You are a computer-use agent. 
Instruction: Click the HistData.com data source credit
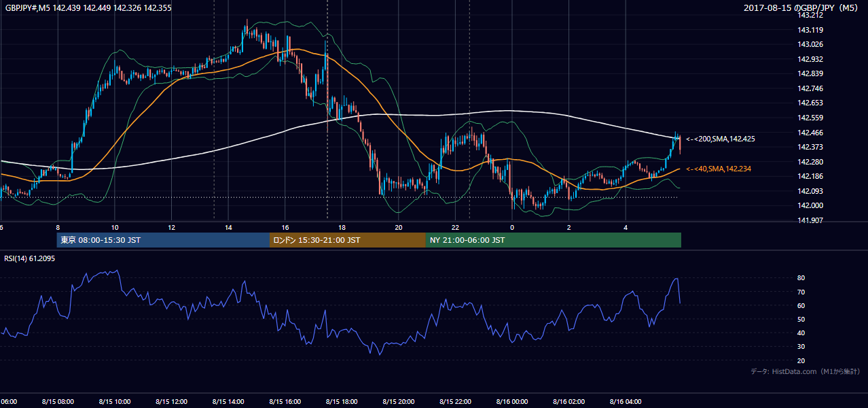[805, 371]
